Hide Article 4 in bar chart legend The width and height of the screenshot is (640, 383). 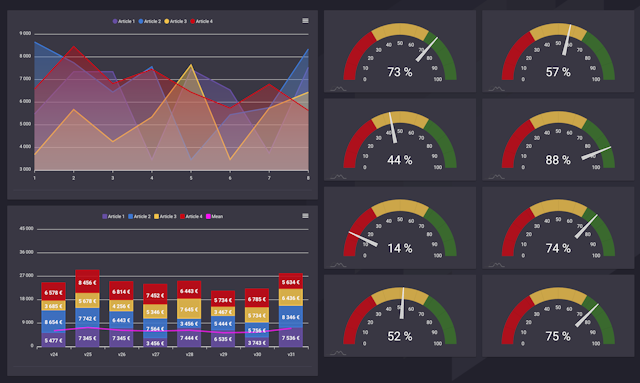tap(191, 216)
